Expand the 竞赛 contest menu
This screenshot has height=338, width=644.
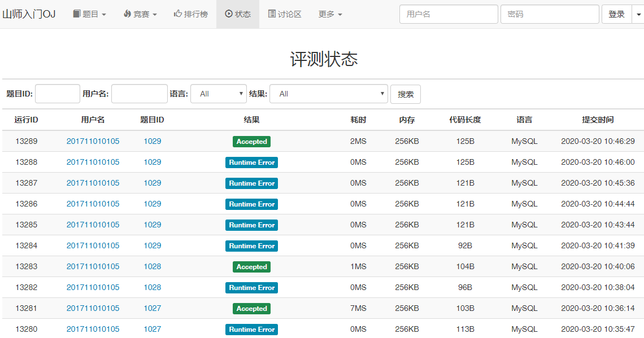(x=140, y=14)
